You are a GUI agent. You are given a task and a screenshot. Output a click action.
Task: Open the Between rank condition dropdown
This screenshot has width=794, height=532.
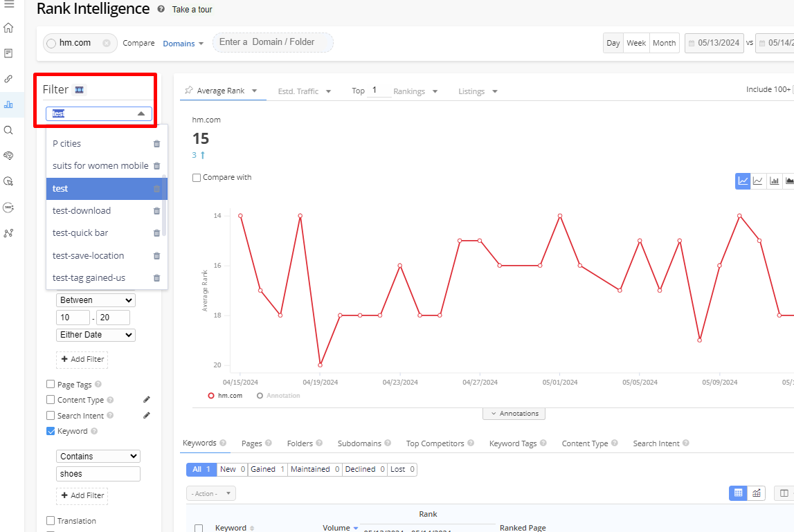pos(96,300)
